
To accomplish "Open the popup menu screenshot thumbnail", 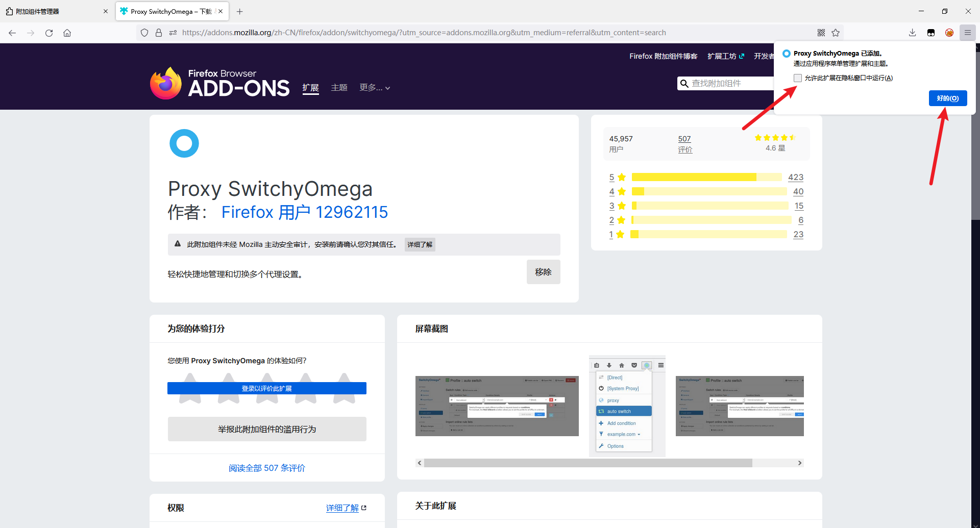I will click(627, 406).
